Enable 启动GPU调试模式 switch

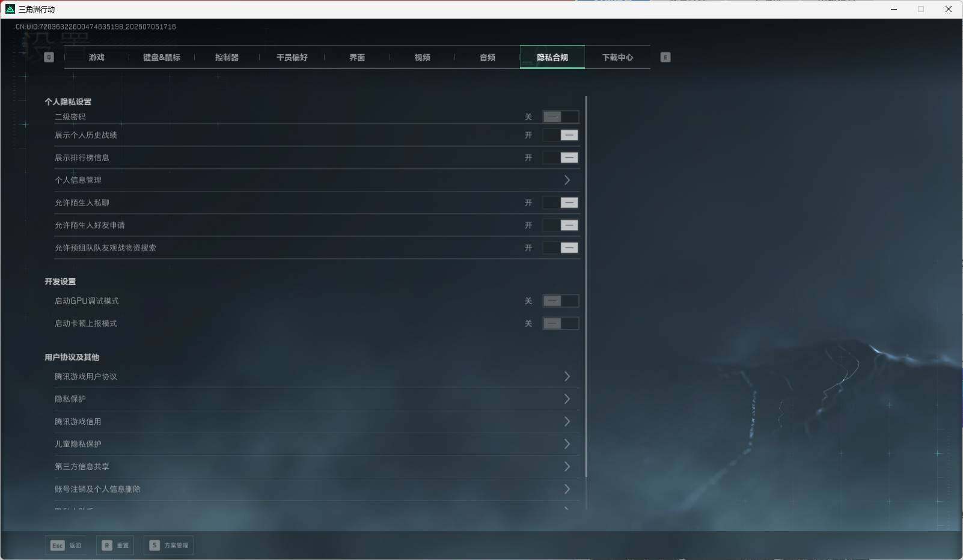pos(560,300)
